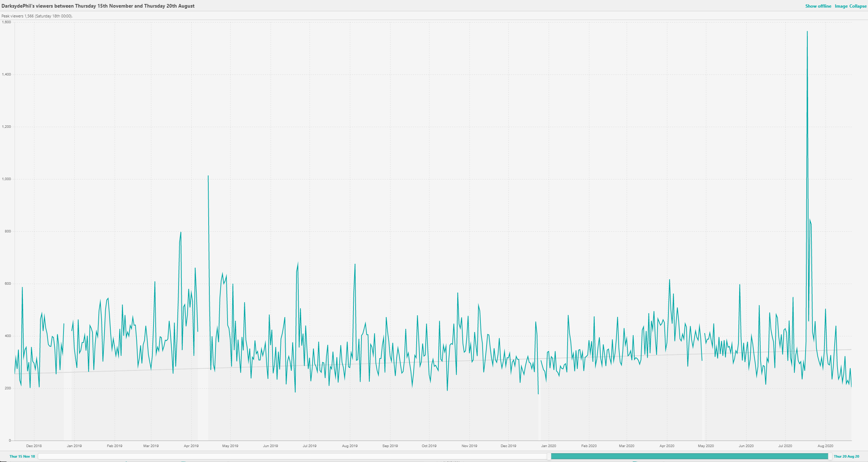Click the Feb 2019 x-axis label
The width and height of the screenshot is (868, 462).
(x=114, y=446)
